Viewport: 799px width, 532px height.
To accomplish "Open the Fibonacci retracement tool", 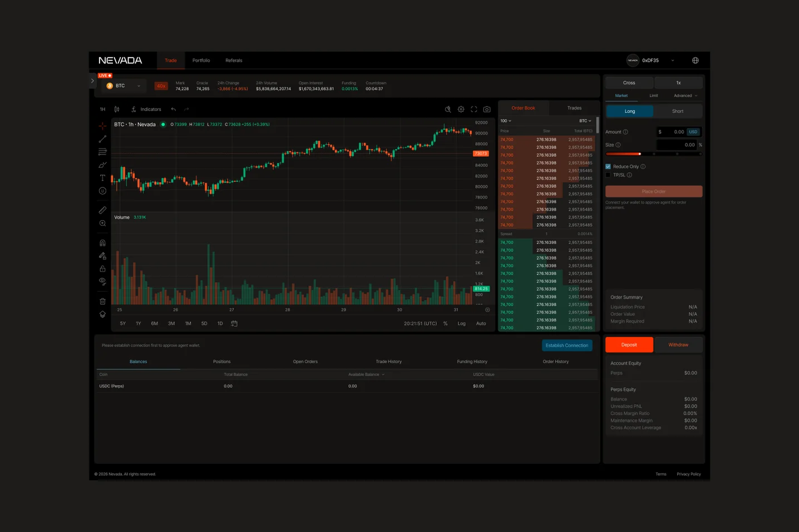I will (102, 152).
